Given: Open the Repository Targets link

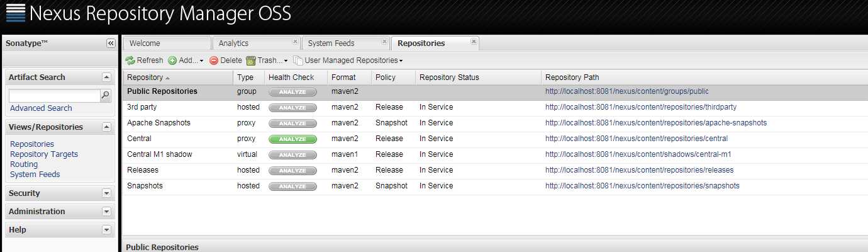Looking at the screenshot, I should click(x=44, y=154).
